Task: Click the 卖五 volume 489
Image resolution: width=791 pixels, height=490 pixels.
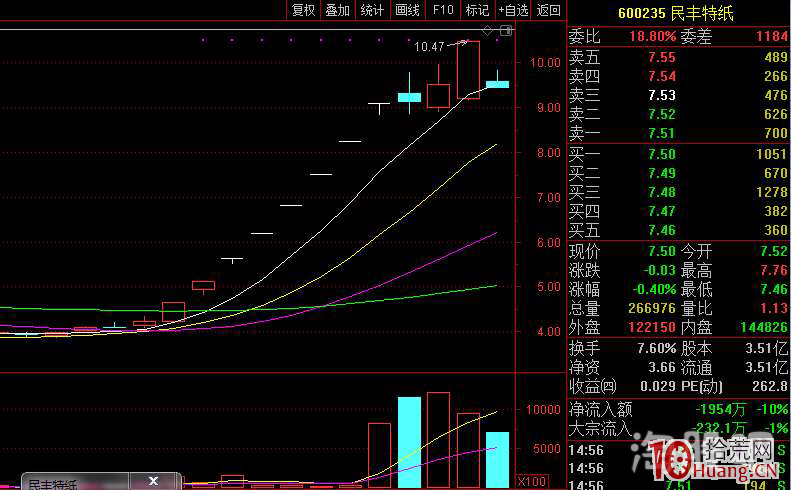Action: (x=776, y=58)
